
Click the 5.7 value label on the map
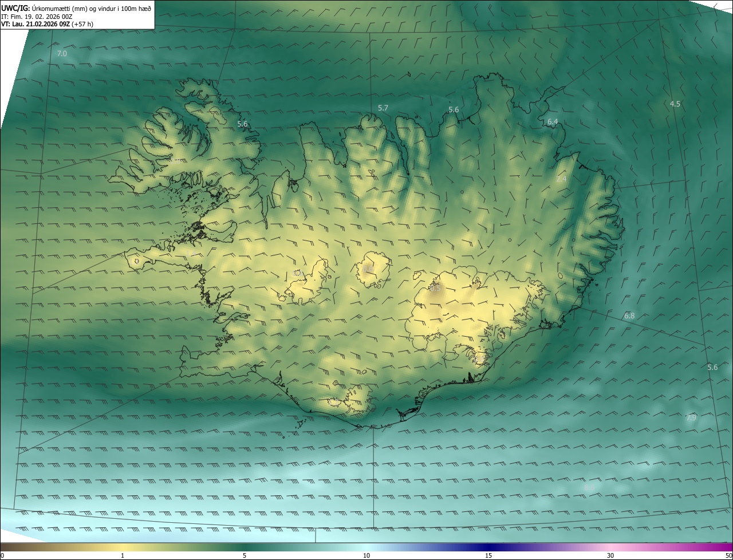[383, 108]
